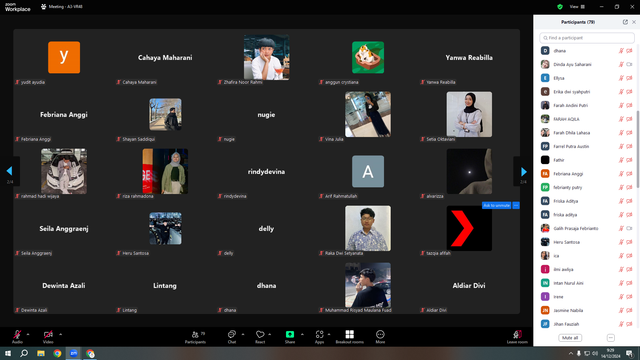The height and width of the screenshot is (360, 640).
Task: Open the first Chrome taskbar icon
Action: (x=57, y=353)
